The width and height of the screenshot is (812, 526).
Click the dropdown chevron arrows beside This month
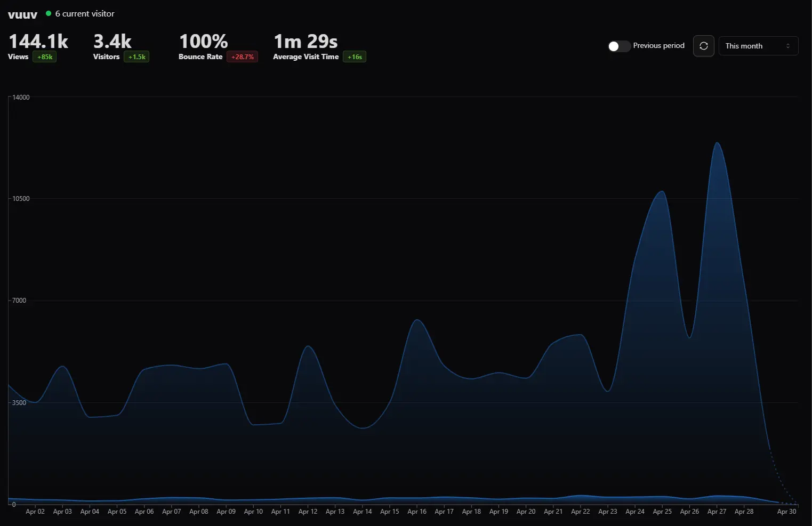(x=788, y=46)
